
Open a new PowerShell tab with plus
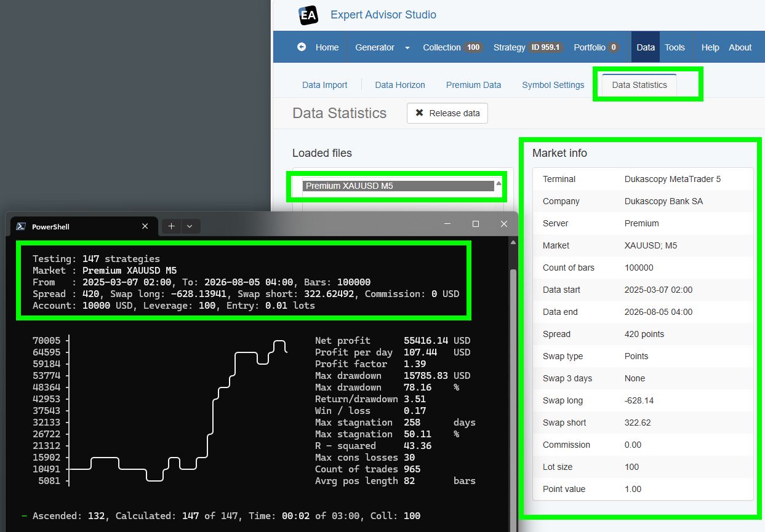pos(171,226)
